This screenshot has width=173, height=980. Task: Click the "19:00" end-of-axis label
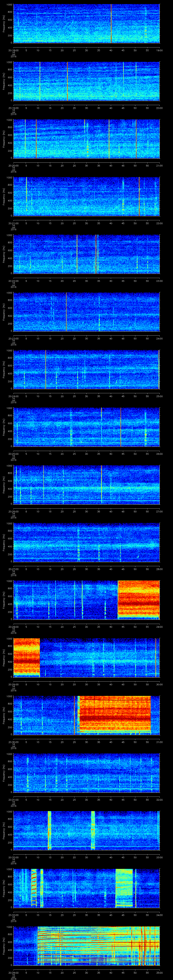[160, 50]
